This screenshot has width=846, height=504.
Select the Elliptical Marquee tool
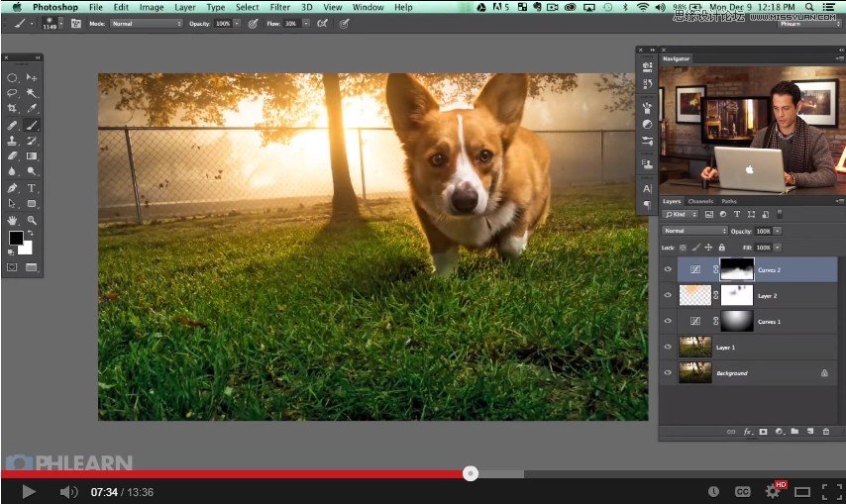point(12,78)
